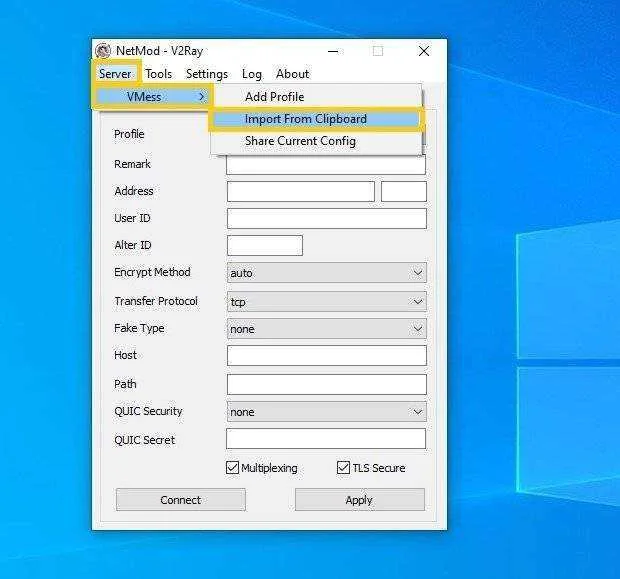This screenshot has height=579, width=620.
Task: Click the Alter ID input field
Action: [x=265, y=245]
